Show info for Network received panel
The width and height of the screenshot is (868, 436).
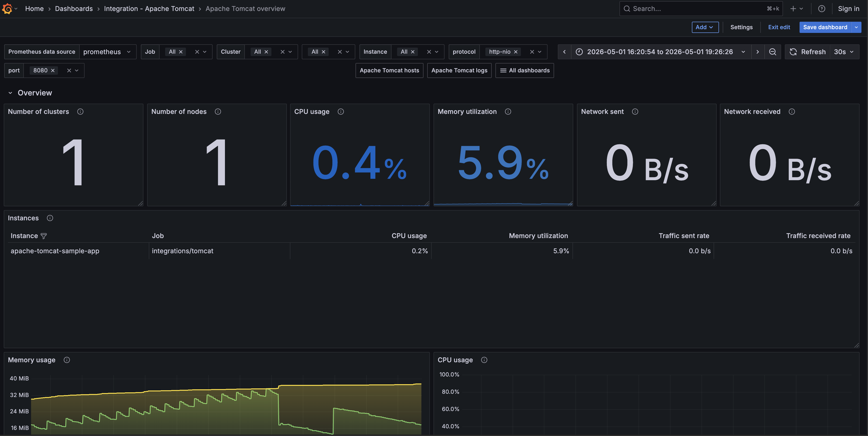[792, 112]
